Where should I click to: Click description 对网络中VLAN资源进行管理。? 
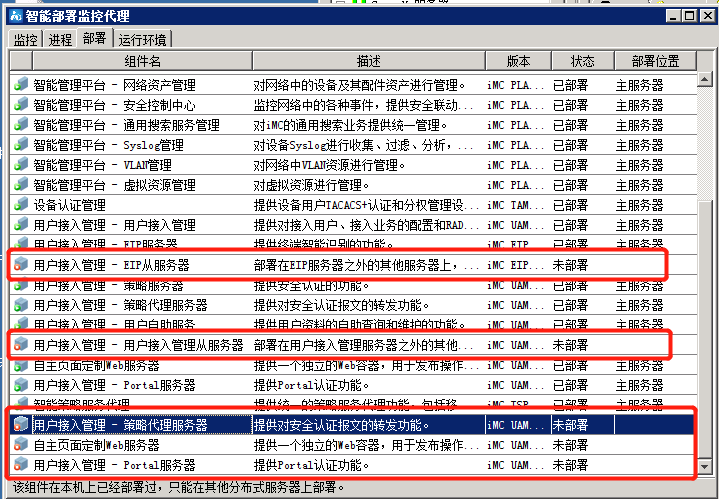pos(330,165)
